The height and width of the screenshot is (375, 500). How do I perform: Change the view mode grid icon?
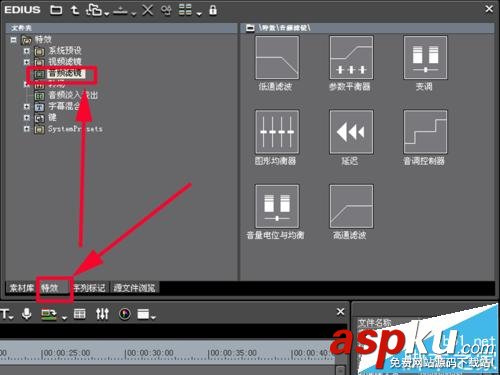coord(186,10)
